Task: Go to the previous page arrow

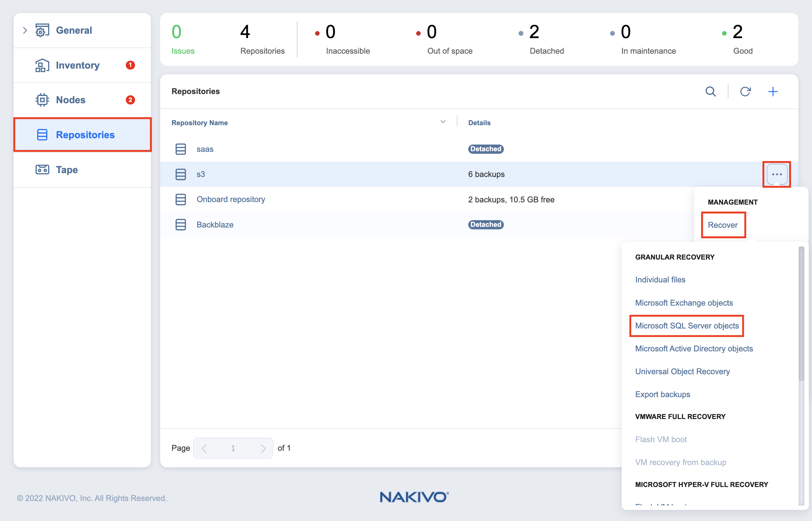Action: [204, 449]
